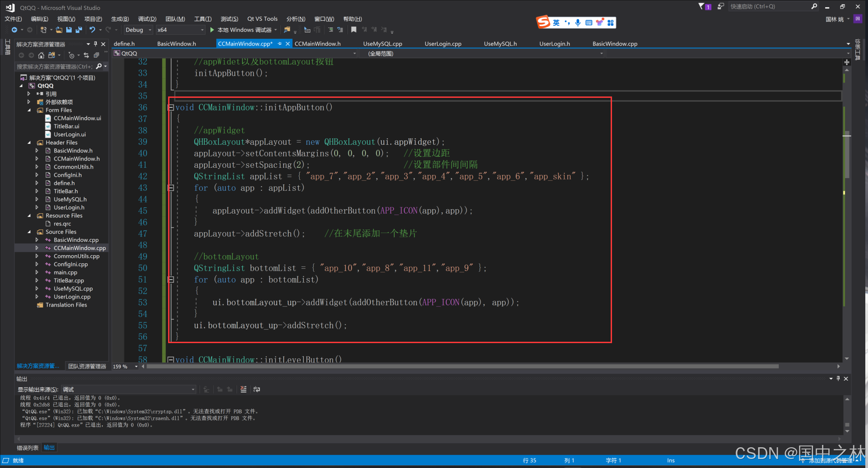
Task: Open the Sogou toolbox grid icon
Action: point(611,23)
